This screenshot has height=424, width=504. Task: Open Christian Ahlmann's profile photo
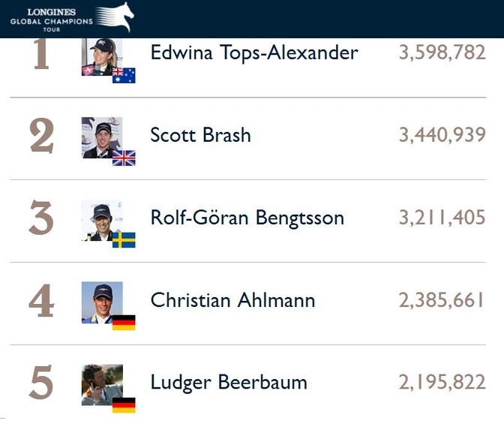point(102,302)
